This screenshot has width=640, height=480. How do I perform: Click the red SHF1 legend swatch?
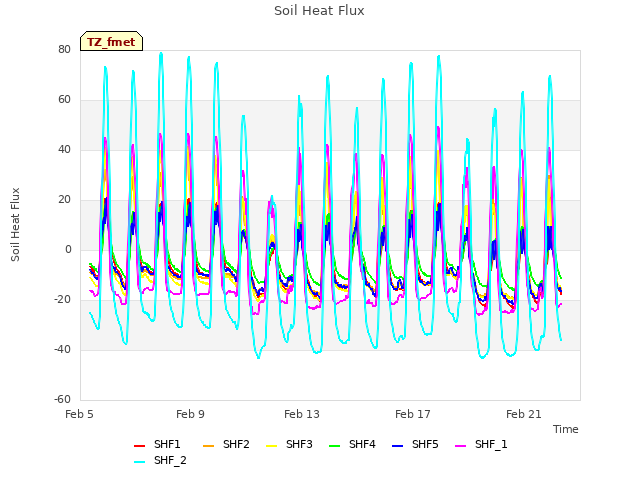coord(140,446)
